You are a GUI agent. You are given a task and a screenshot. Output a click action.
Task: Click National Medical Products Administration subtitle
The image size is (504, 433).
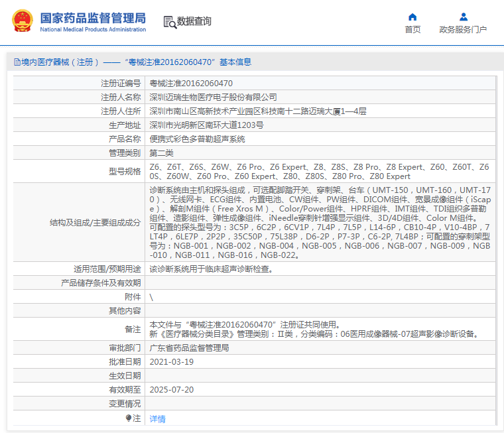click(93, 30)
